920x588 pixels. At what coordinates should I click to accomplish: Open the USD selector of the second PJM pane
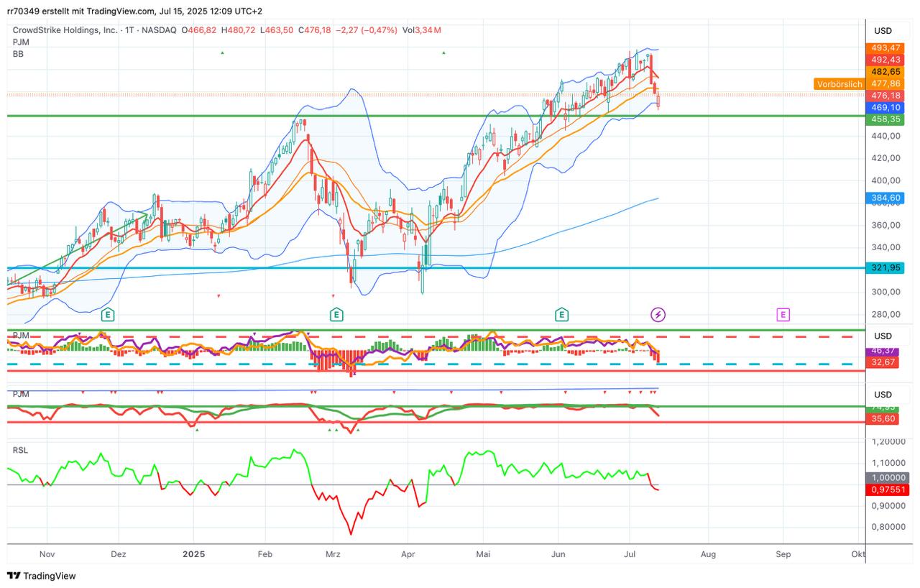(x=883, y=395)
